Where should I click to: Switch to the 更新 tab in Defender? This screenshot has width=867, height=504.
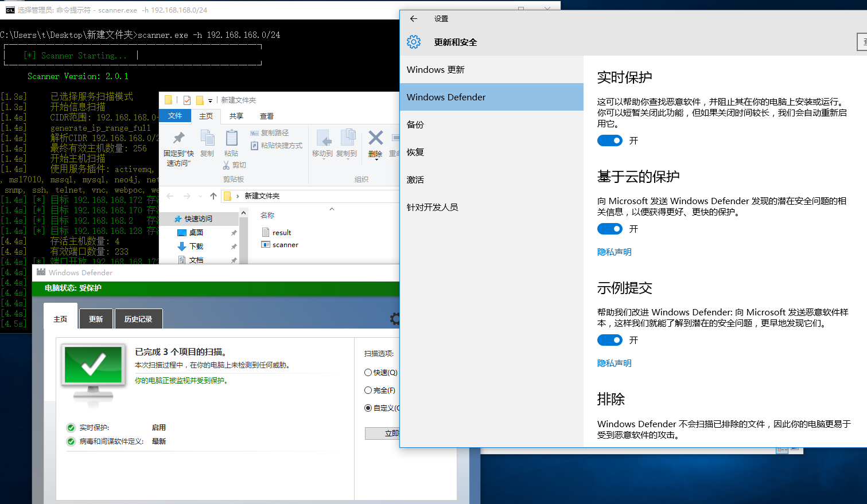(x=96, y=319)
